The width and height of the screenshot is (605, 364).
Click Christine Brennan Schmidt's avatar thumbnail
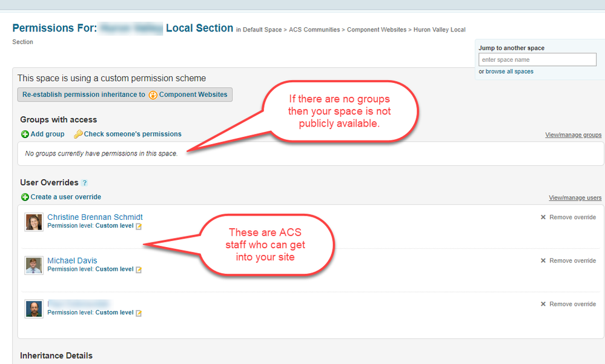point(34,222)
